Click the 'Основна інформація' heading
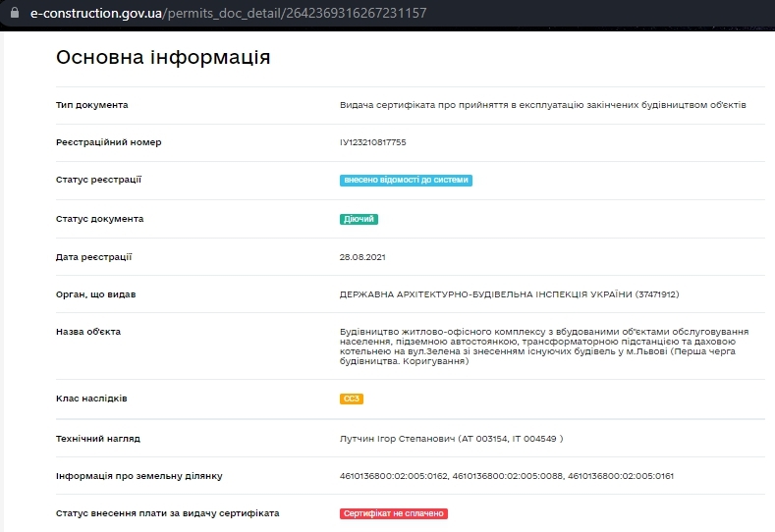Viewport: 775px width, 532px height. coord(163,57)
